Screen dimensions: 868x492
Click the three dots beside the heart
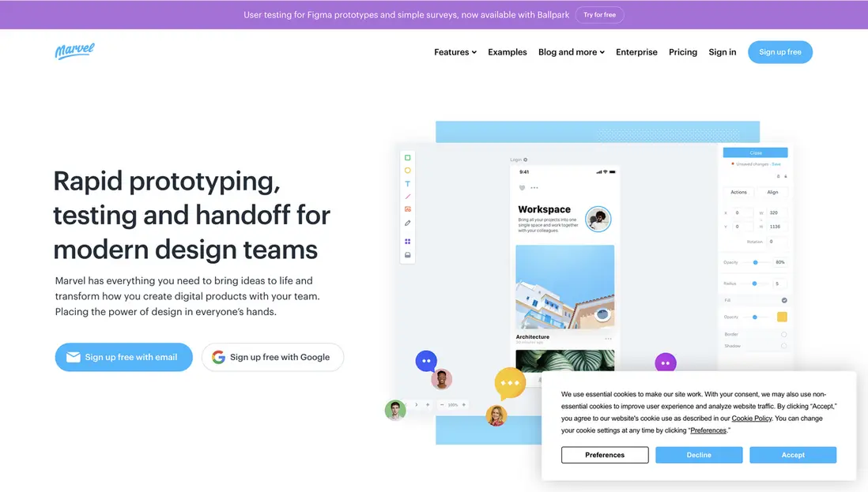[x=534, y=188]
